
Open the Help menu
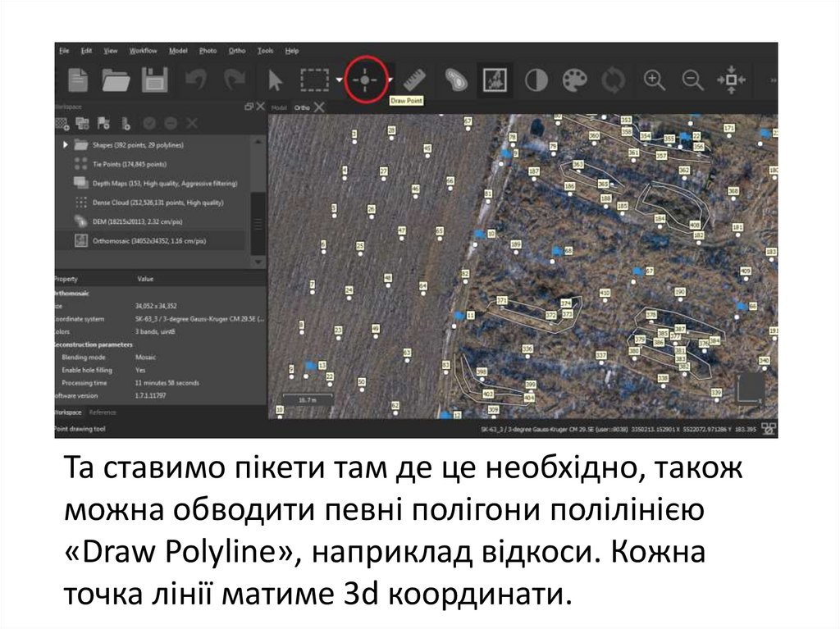291,51
